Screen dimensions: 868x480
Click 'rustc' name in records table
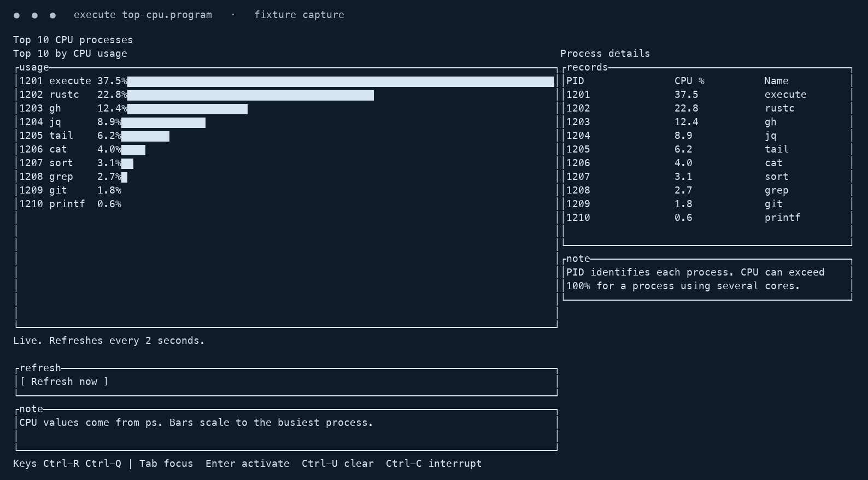click(779, 108)
